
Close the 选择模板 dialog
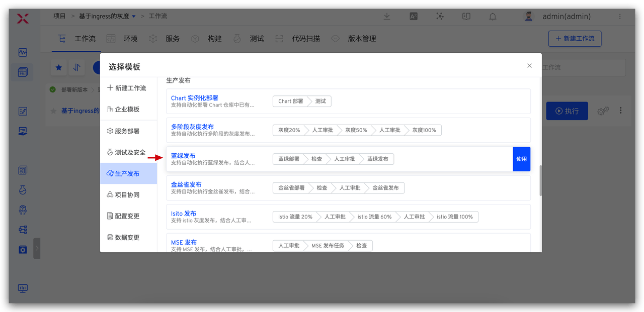(x=529, y=66)
